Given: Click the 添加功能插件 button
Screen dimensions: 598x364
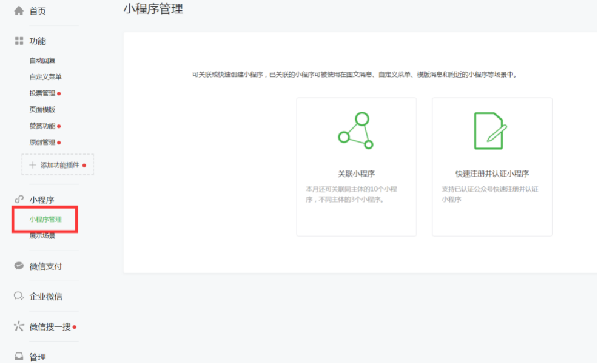Looking at the screenshot, I should 58,165.
